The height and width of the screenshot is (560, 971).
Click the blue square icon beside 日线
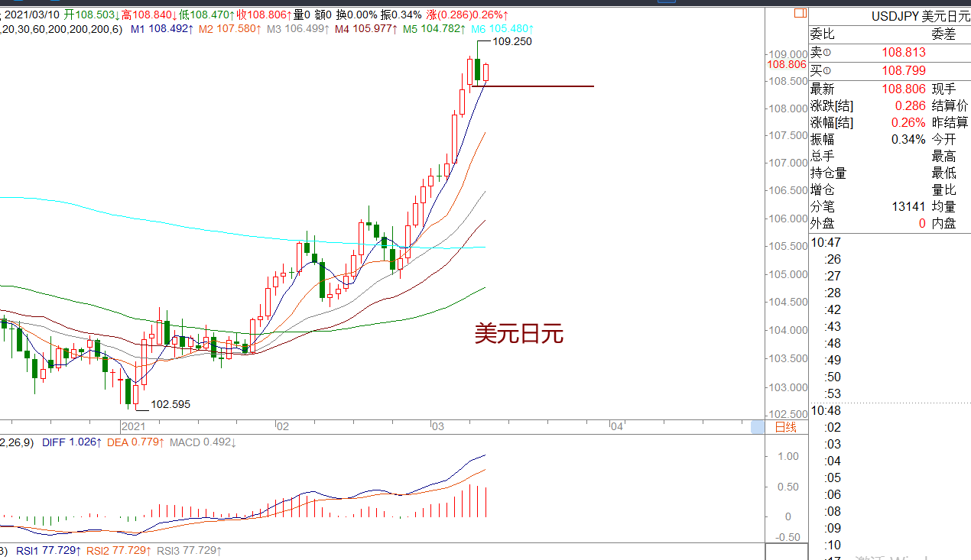click(758, 427)
